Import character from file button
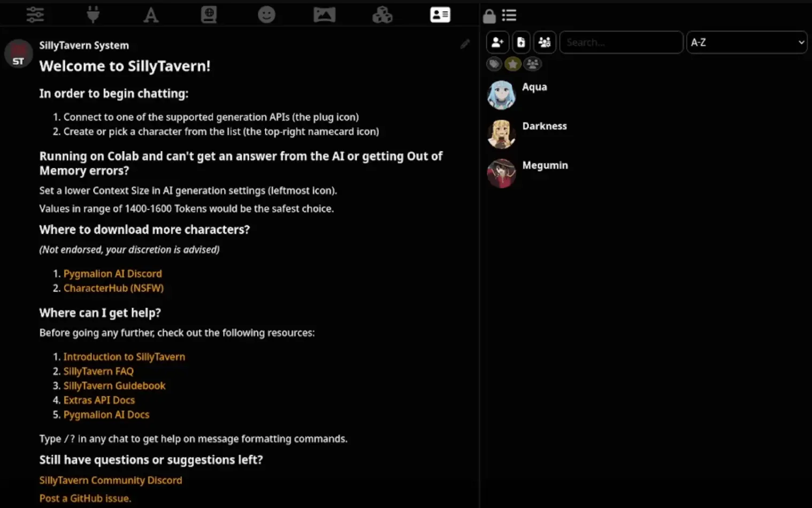This screenshot has height=508, width=812. [521, 42]
